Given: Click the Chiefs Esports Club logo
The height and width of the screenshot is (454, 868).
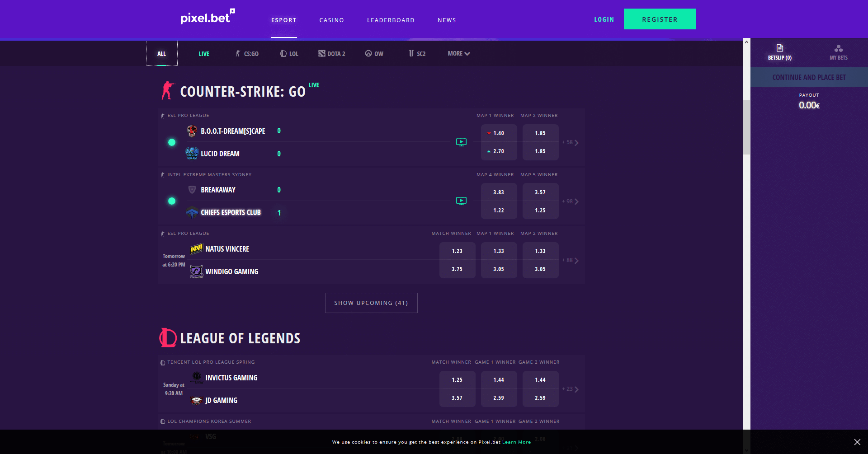Looking at the screenshot, I should pyautogui.click(x=192, y=212).
